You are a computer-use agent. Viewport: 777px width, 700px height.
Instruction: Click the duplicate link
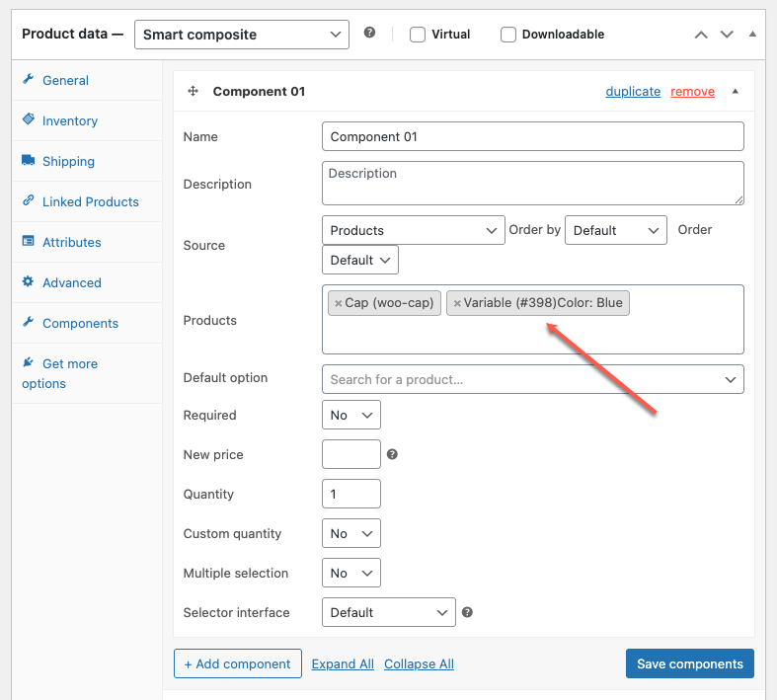[633, 91]
